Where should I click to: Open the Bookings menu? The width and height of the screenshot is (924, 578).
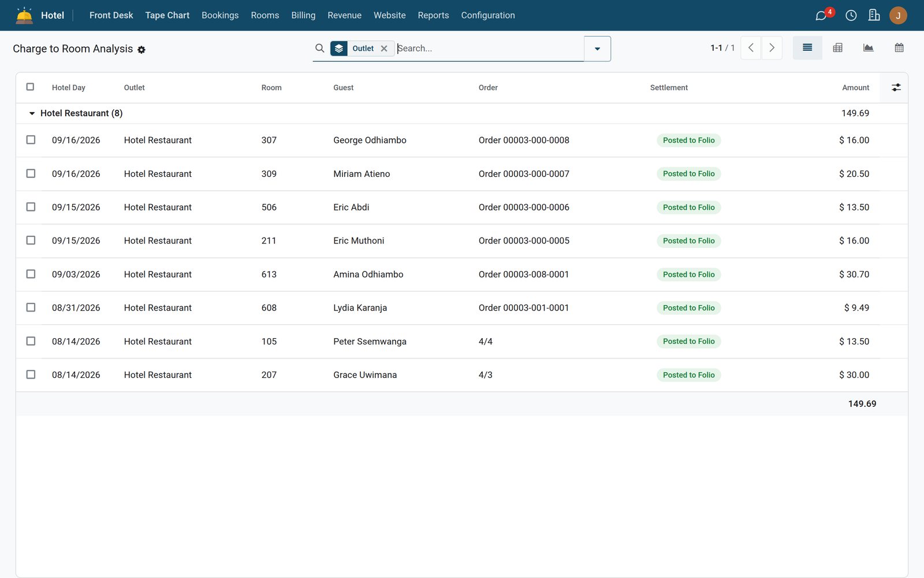click(x=220, y=16)
